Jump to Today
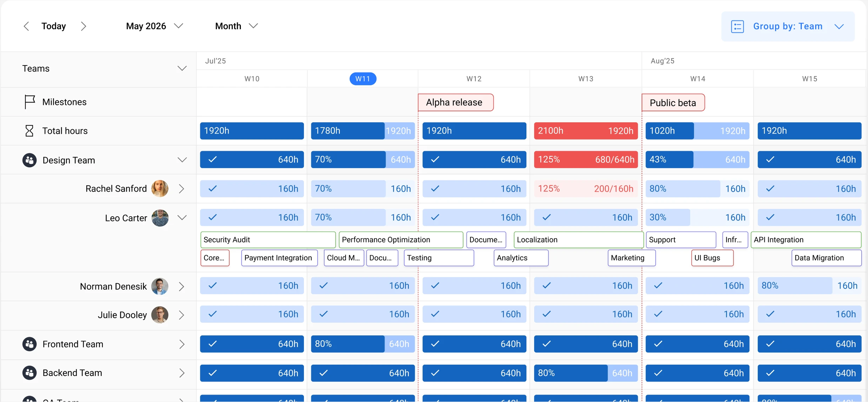The width and height of the screenshot is (868, 402). (x=54, y=26)
